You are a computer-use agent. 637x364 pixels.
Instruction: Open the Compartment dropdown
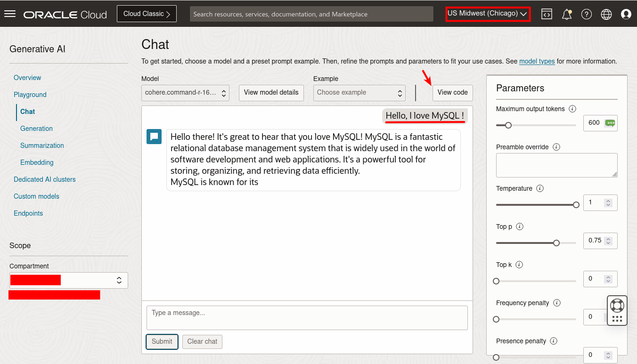coord(69,280)
